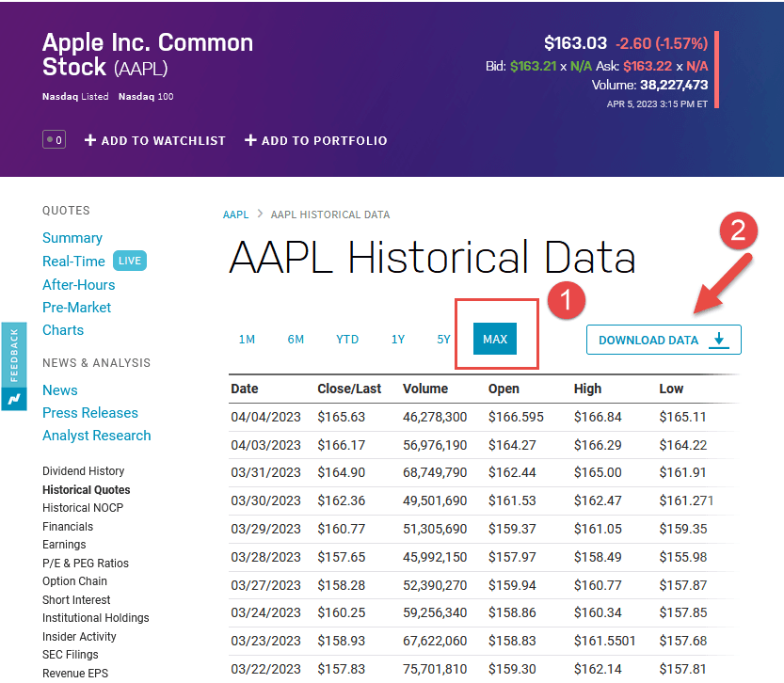The image size is (784, 683).
Task: Open Institutional Holdings
Action: (95, 618)
